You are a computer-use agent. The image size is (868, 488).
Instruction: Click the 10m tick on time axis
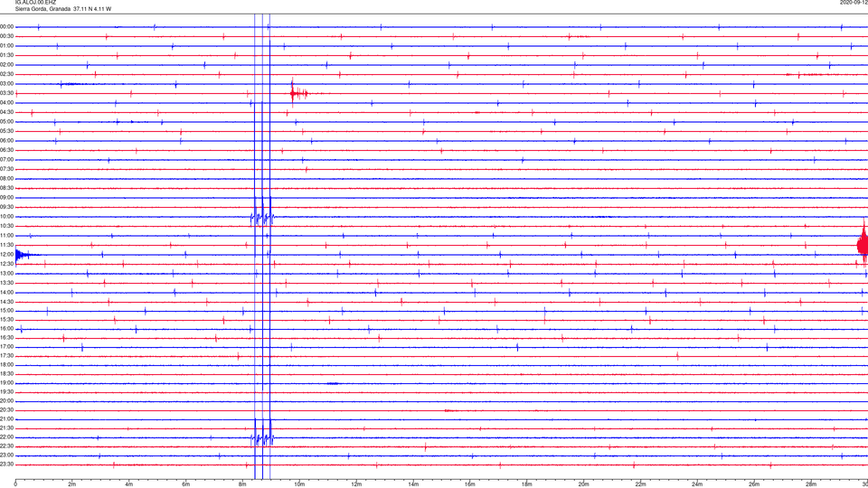pyautogui.click(x=299, y=484)
